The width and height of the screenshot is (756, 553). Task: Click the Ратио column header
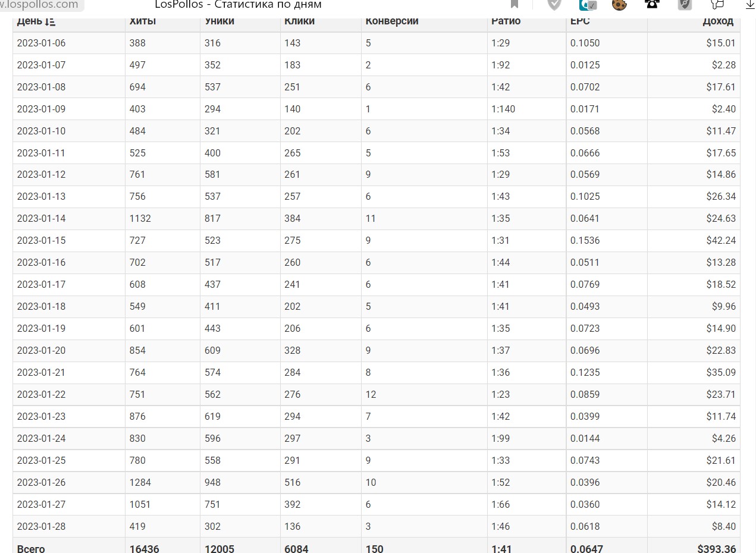point(506,21)
